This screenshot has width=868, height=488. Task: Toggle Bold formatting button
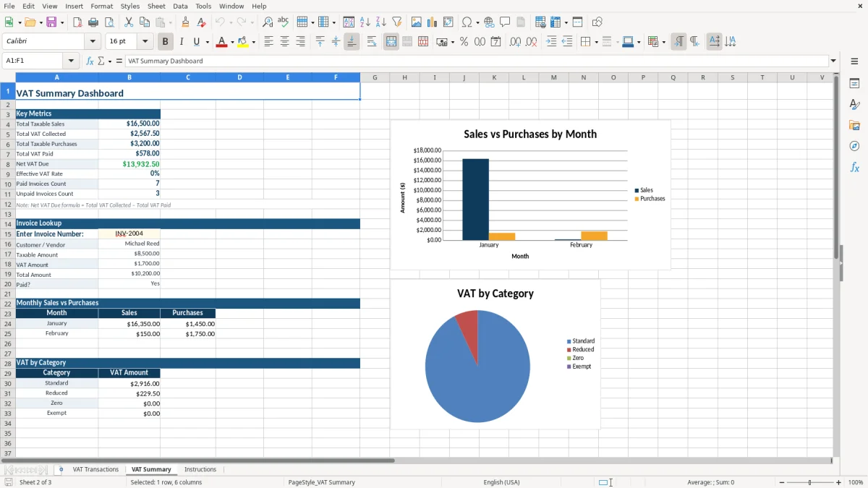165,42
